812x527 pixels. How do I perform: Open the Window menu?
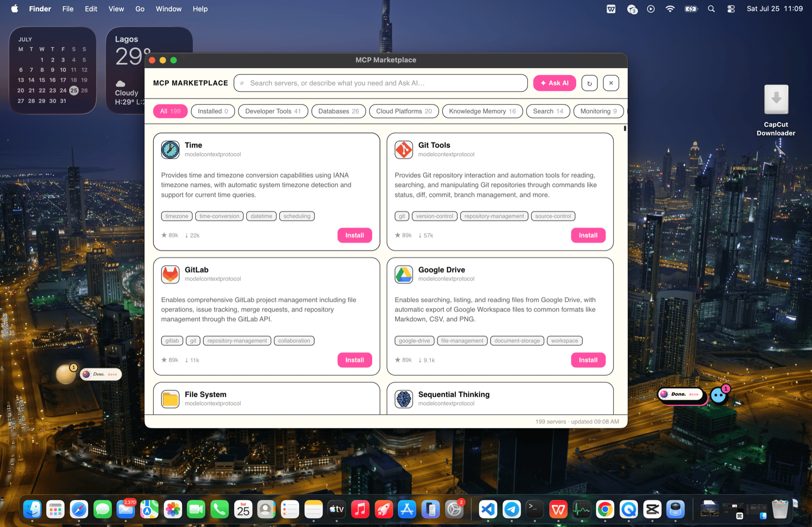168,9
